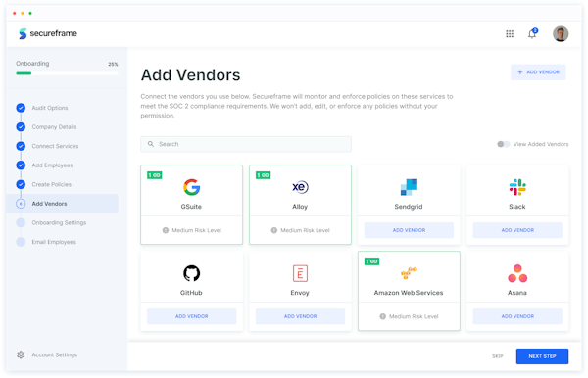The width and height of the screenshot is (588, 378).
Task: Go to Onboarding Settings step
Action: (59, 222)
